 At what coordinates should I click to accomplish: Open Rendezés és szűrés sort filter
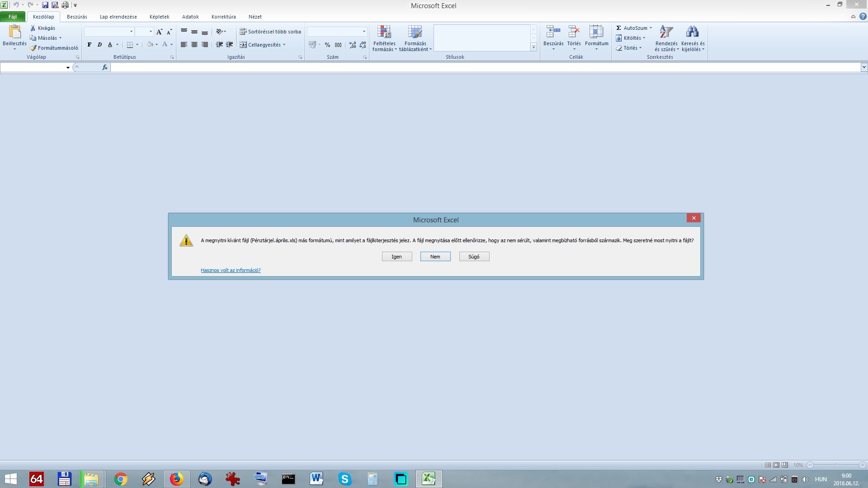[x=666, y=38]
